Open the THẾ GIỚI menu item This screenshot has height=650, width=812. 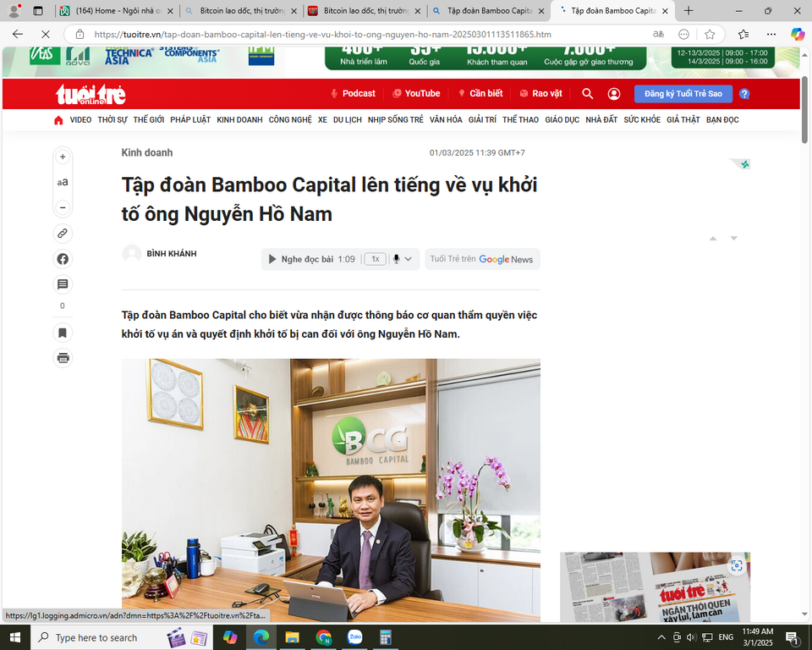[149, 120]
